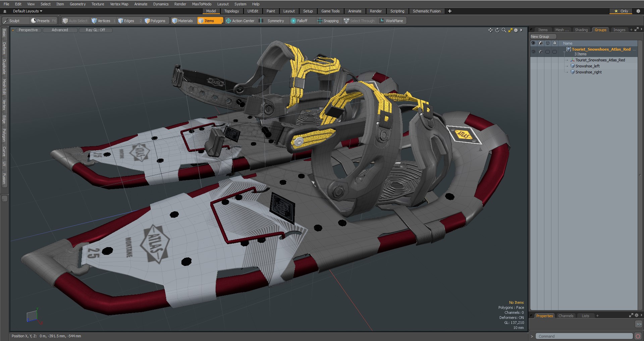
Task: Click the viewport pan (move) icon
Action: point(490,30)
